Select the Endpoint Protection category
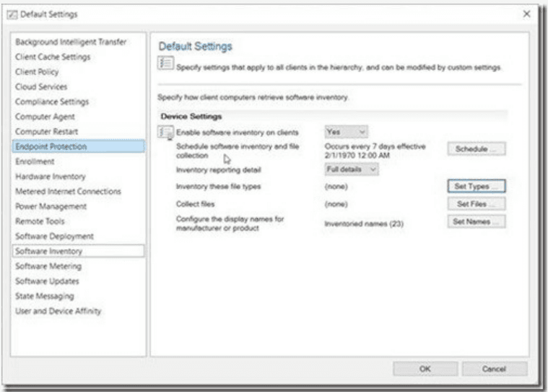The image size is (548, 392). point(51,147)
